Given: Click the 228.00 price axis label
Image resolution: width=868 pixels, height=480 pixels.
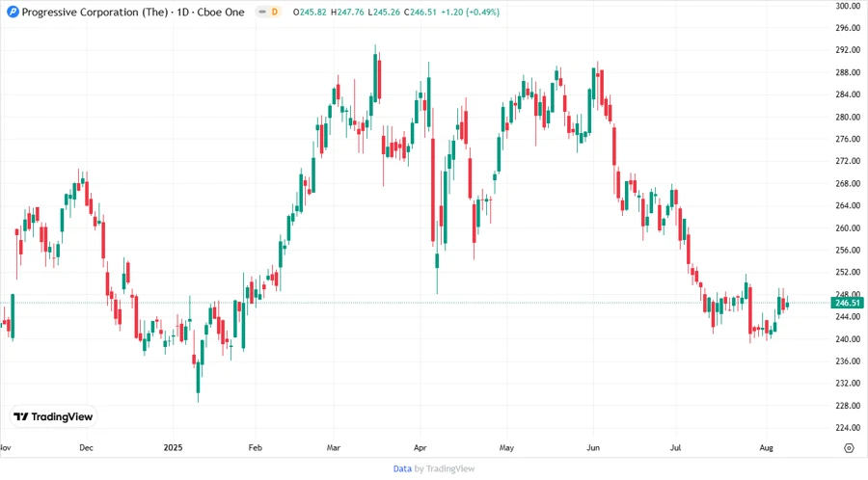Looking at the screenshot, I should (848, 406).
